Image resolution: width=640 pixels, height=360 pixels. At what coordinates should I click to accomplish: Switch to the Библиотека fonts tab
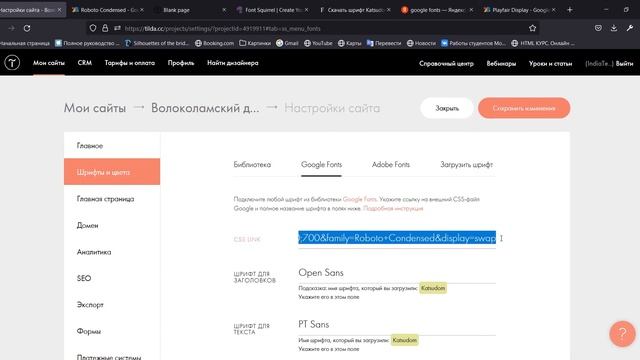[x=252, y=164]
